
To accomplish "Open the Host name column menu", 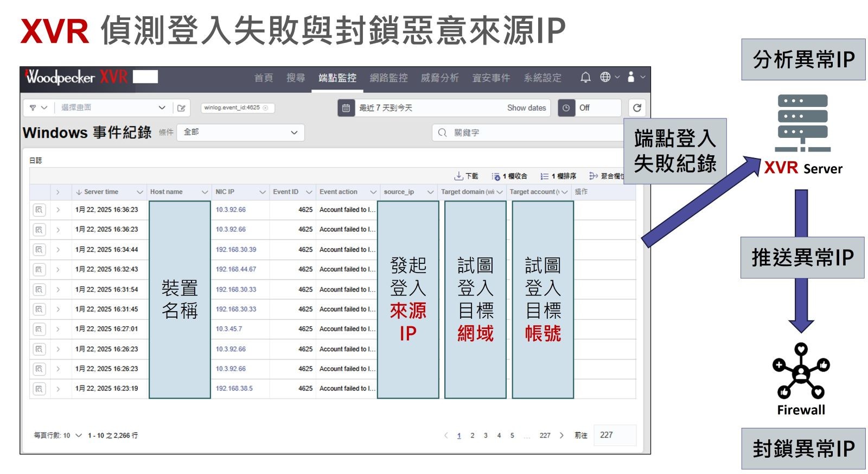I will [205, 192].
